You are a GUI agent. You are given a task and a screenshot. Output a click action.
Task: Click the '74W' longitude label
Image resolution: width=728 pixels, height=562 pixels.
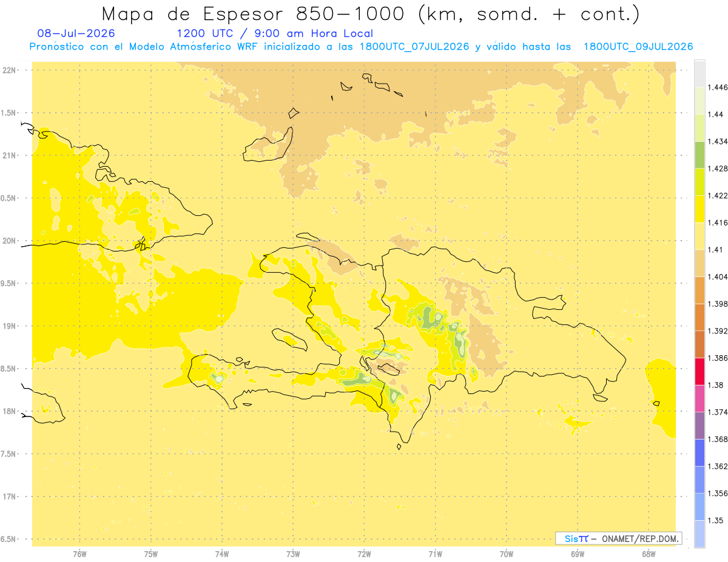pyautogui.click(x=222, y=554)
